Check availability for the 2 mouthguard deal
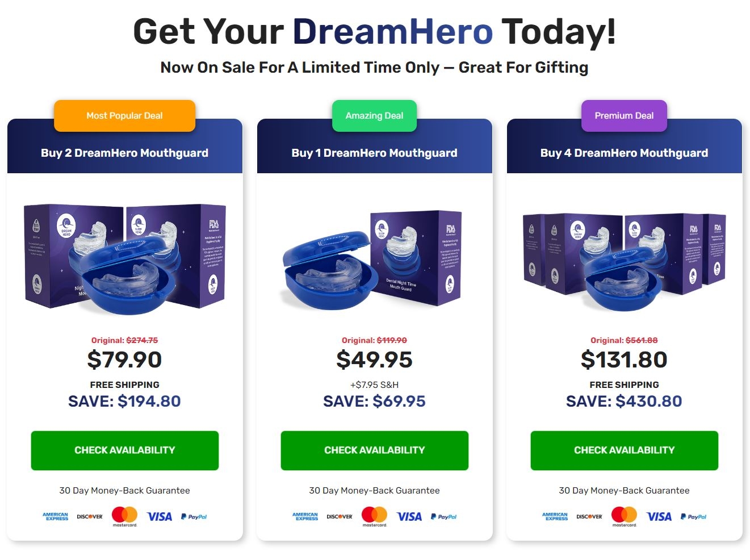 (125, 450)
